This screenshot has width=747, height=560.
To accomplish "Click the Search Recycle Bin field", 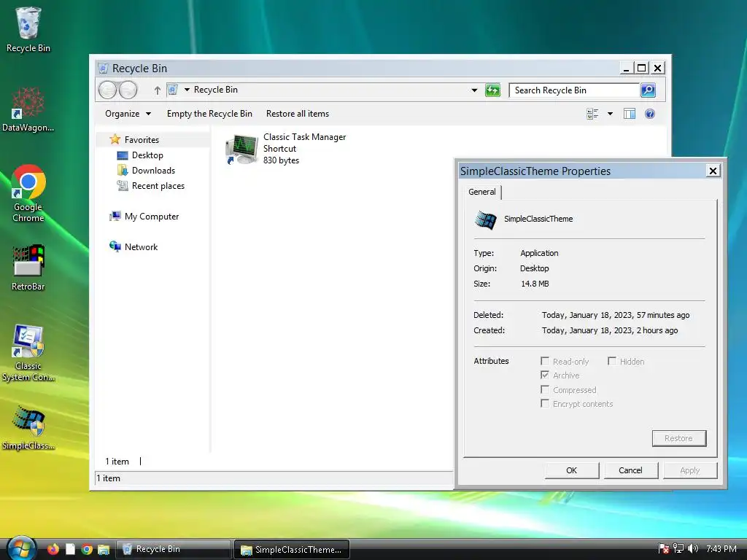I will coord(573,90).
